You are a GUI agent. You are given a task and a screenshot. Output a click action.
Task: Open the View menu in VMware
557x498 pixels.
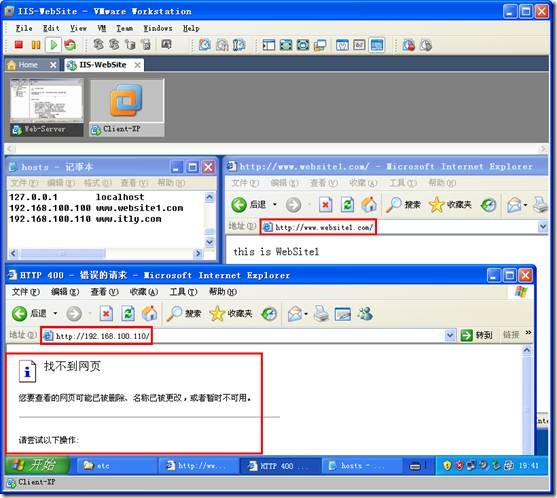pos(78,28)
